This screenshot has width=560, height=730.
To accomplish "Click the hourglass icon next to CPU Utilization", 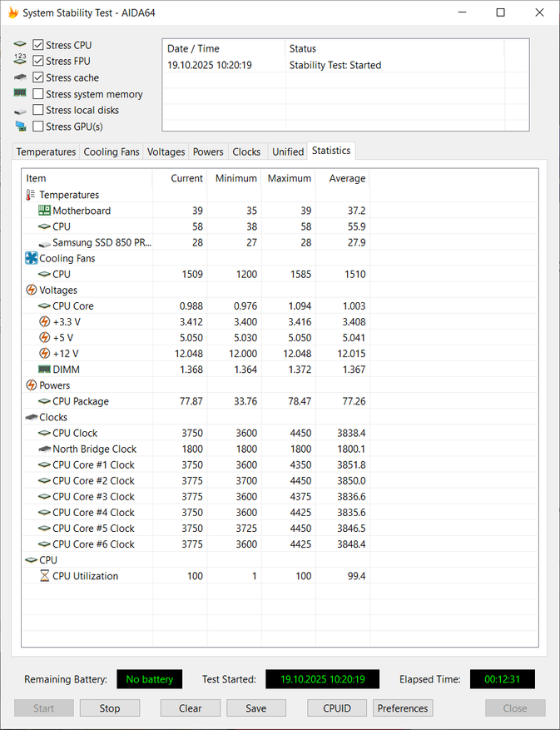I will [44, 576].
